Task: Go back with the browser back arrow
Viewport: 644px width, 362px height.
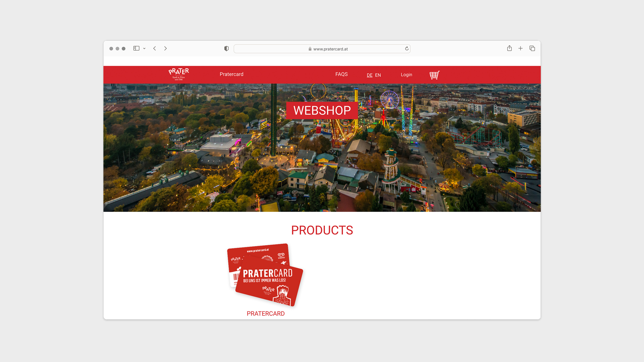Action: point(155,48)
